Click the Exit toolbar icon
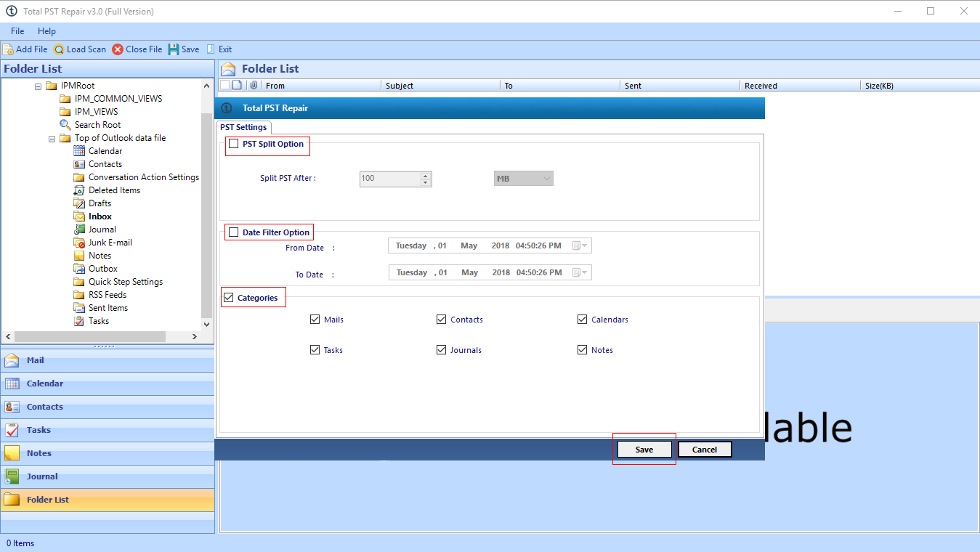This screenshot has height=552, width=980. (x=211, y=49)
